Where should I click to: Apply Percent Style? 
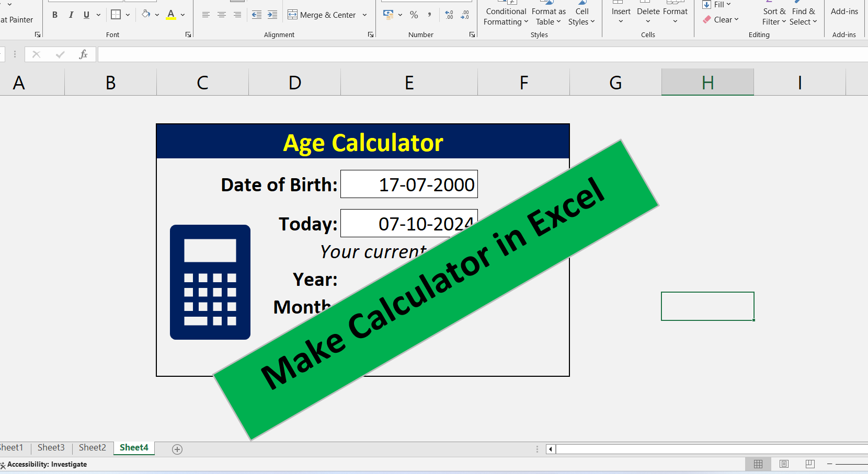tap(414, 15)
